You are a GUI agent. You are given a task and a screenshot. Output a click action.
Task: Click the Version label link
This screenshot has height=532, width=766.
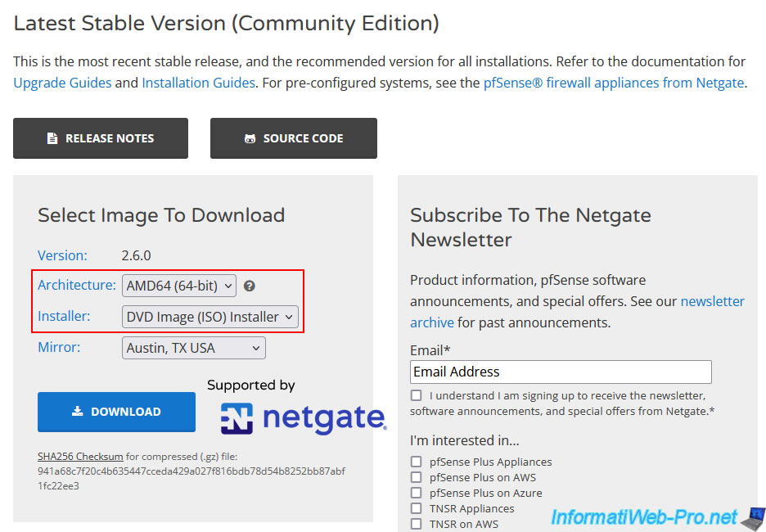point(62,255)
